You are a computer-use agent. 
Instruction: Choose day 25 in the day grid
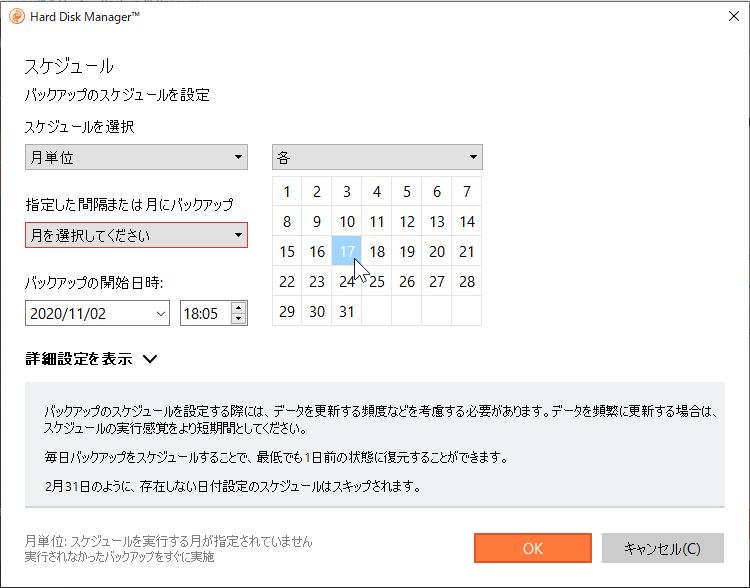pos(377,282)
